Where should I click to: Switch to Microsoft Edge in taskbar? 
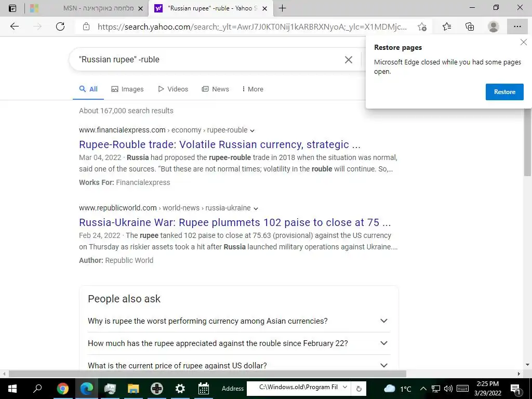[87, 389]
